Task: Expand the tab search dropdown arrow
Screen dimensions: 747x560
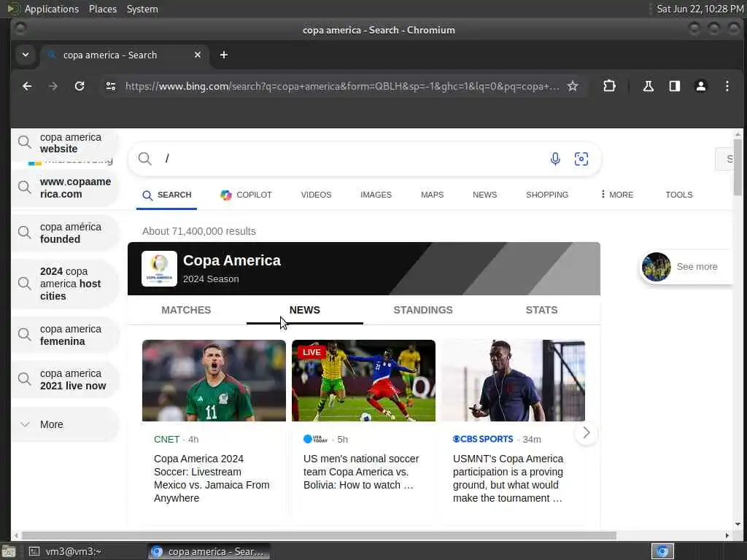Action: coord(26,55)
